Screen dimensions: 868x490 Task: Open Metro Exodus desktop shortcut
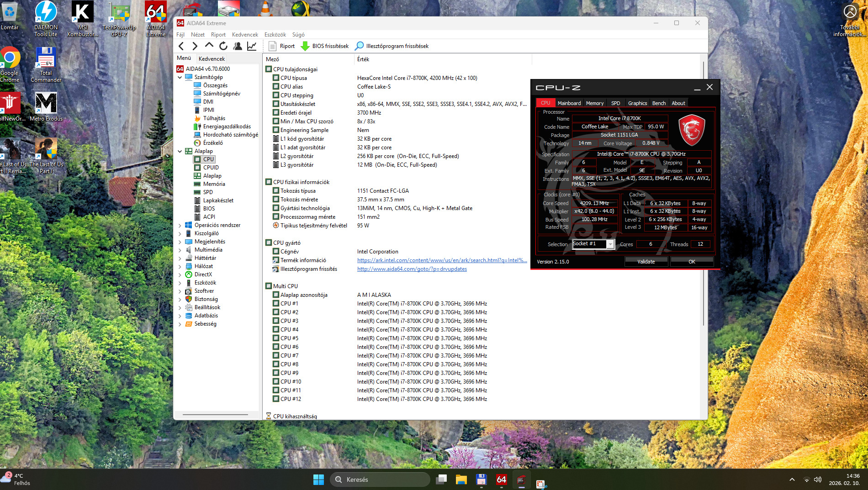click(46, 106)
